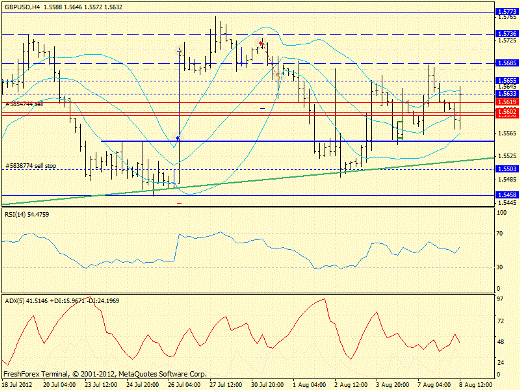Select the 1.5736 blue price label
520x390 pixels.
[507, 34]
